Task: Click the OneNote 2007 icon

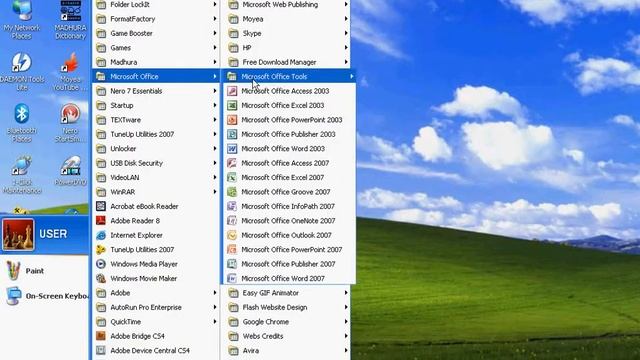Action: pyautogui.click(x=232, y=221)
